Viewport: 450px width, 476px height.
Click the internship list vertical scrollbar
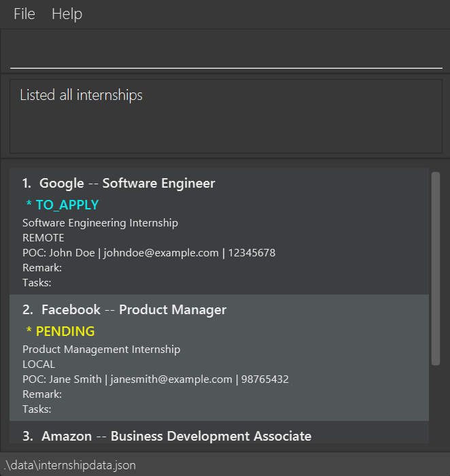pos(436,269)
